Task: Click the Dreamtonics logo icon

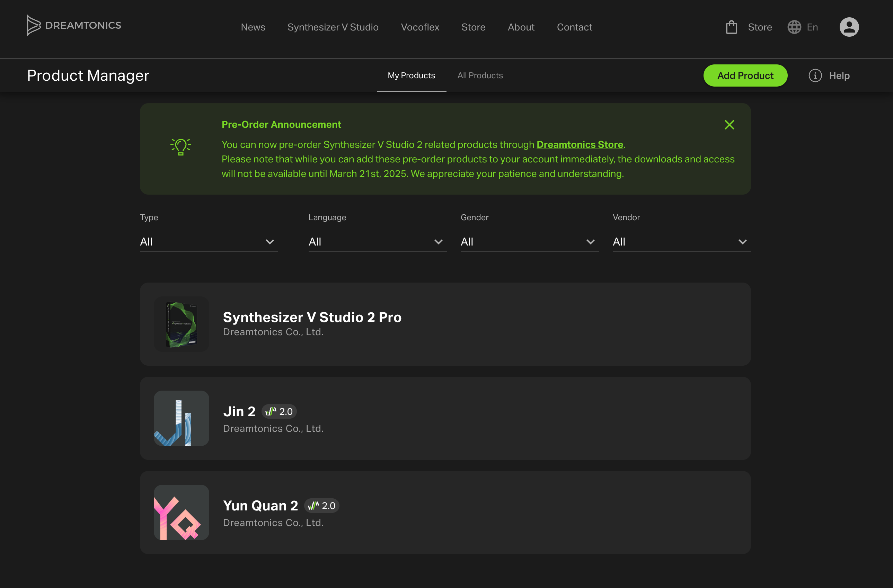Action: tap(33, 26)
